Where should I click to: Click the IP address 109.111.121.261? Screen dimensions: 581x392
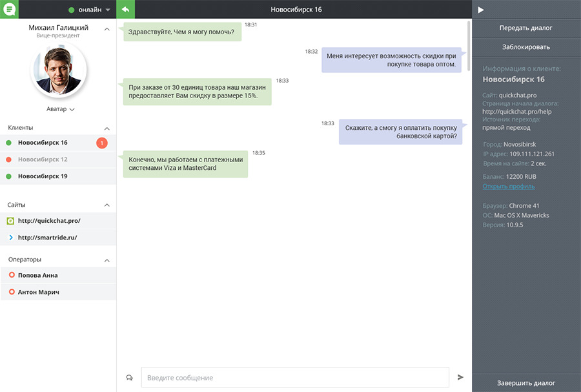[x=532, y=154]
